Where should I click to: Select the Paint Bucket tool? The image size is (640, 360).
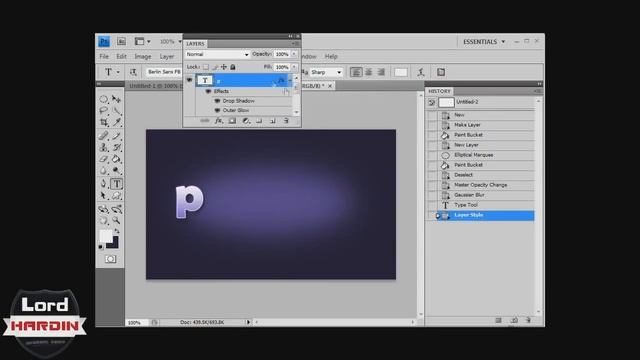(117, 159)
